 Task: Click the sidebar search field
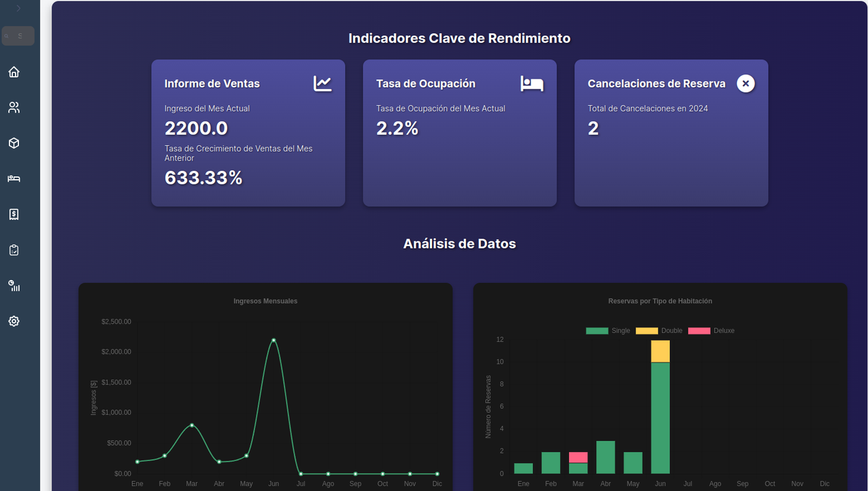[18, 36]
